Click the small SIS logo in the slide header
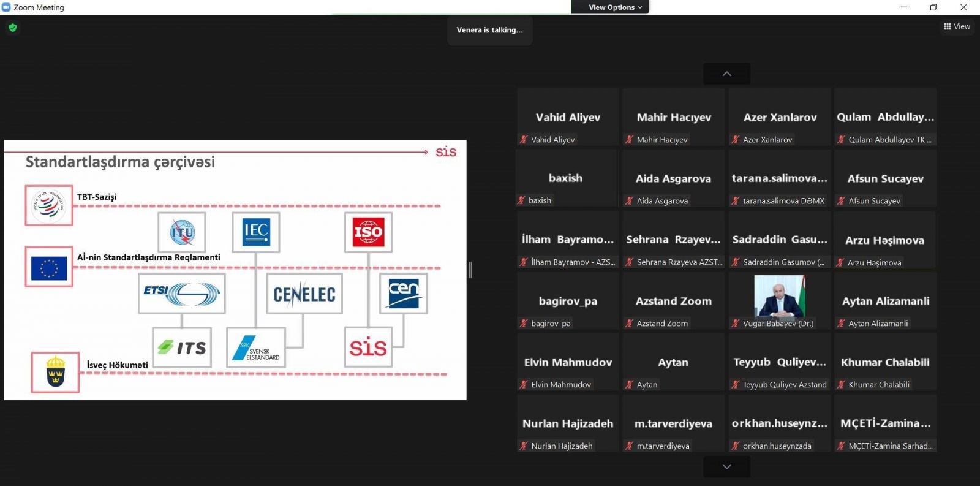Image resolution: width=980 pixels, height=486 pixels. tap(446, 151)
